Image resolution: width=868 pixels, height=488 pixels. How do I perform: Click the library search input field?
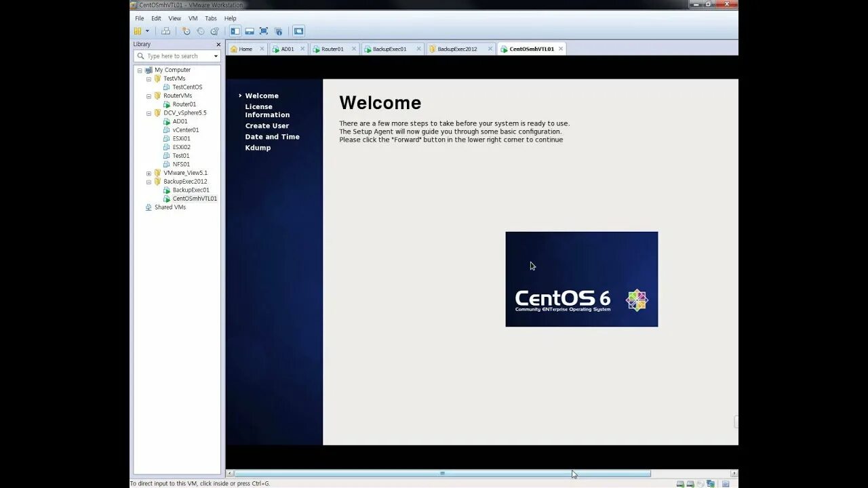coord(178,56)
